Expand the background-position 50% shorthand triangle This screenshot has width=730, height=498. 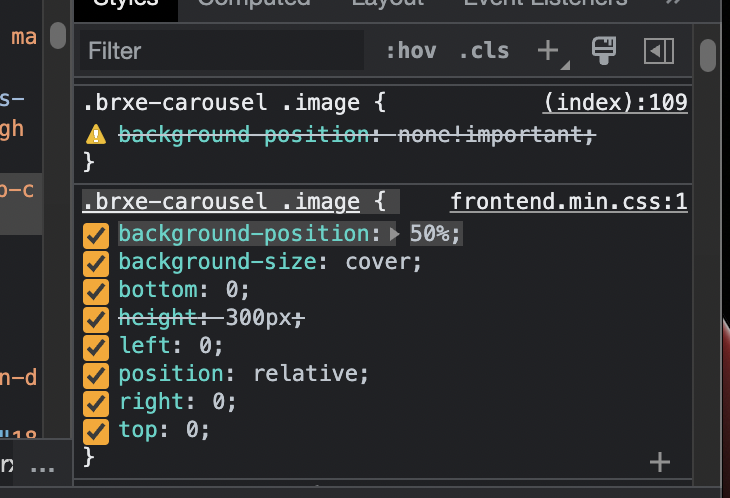tap(394, 234)
